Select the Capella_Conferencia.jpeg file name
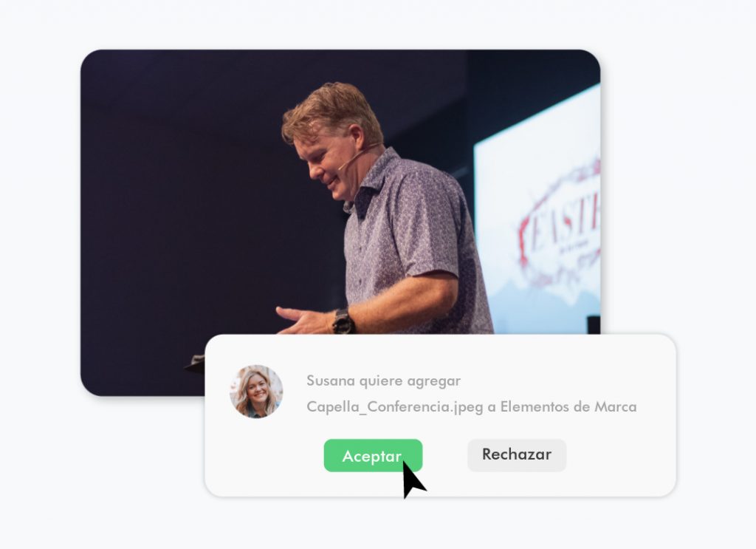 point(394,406)
